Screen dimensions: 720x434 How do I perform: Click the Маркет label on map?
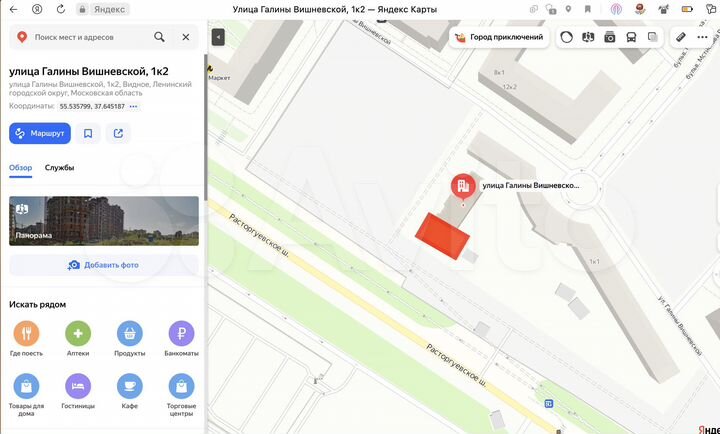219,78
